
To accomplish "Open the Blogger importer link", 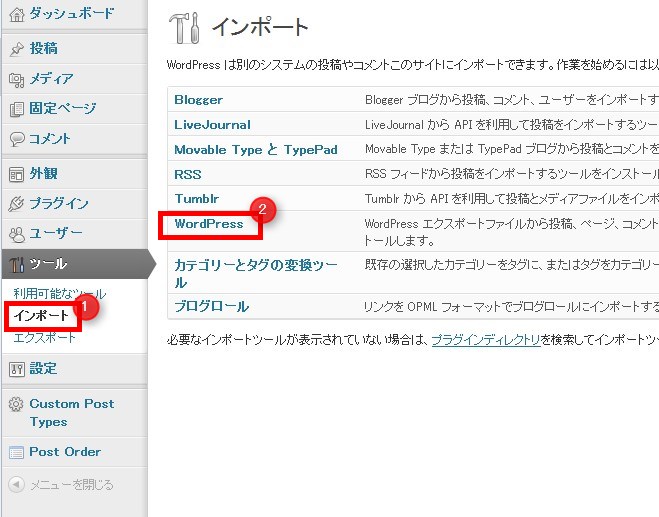I will pyautogui.click(x=198, y=100).
